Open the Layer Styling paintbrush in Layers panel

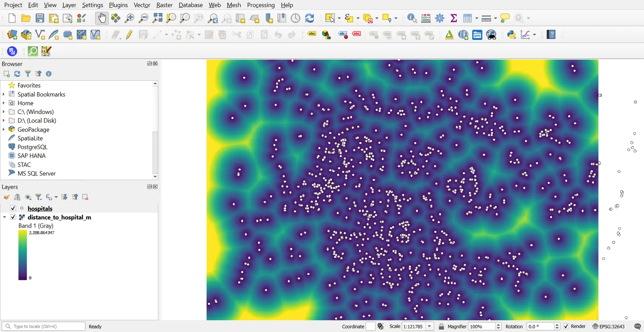(x=6, y=197)
